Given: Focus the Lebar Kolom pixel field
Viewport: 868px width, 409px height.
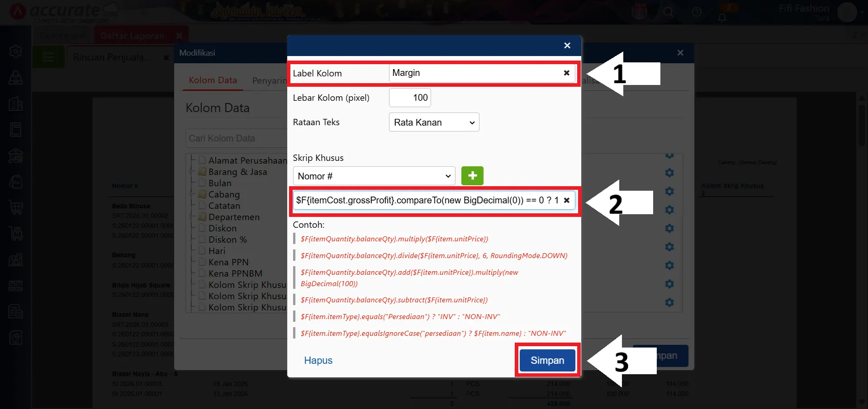Looking at the screenshot, I should (410, 98).
